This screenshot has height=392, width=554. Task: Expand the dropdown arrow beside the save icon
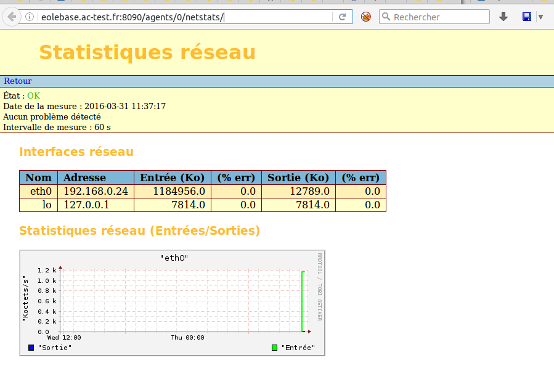click(540, 17)
